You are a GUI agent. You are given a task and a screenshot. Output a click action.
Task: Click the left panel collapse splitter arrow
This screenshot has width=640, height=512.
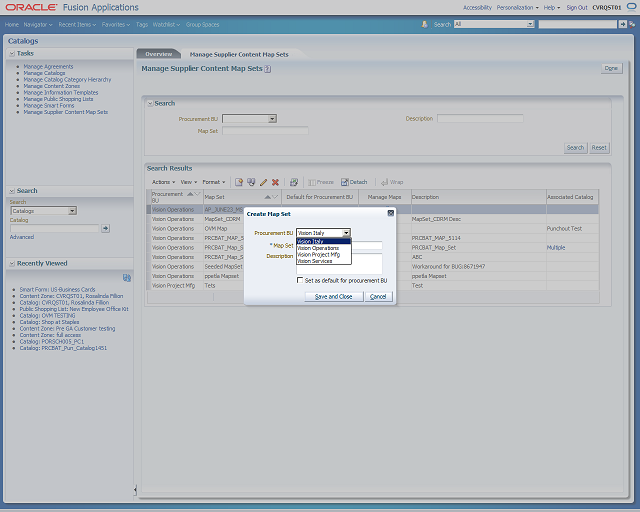135,489
